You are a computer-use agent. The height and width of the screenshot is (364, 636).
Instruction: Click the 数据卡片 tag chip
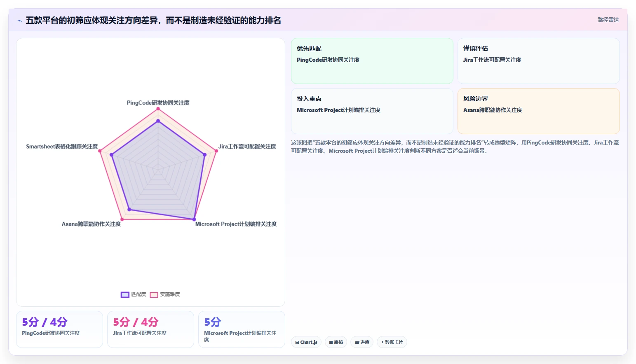click(x=392, y=342)
